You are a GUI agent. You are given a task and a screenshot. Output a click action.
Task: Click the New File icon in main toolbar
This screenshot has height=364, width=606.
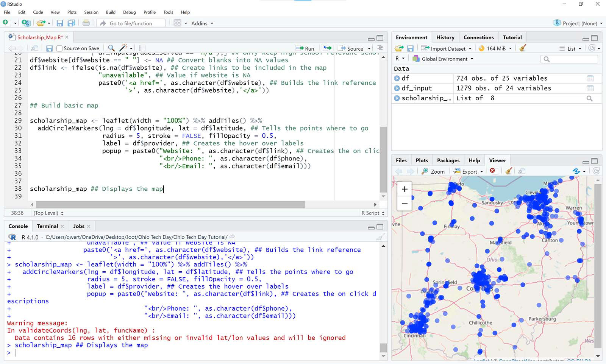point(6,23)
